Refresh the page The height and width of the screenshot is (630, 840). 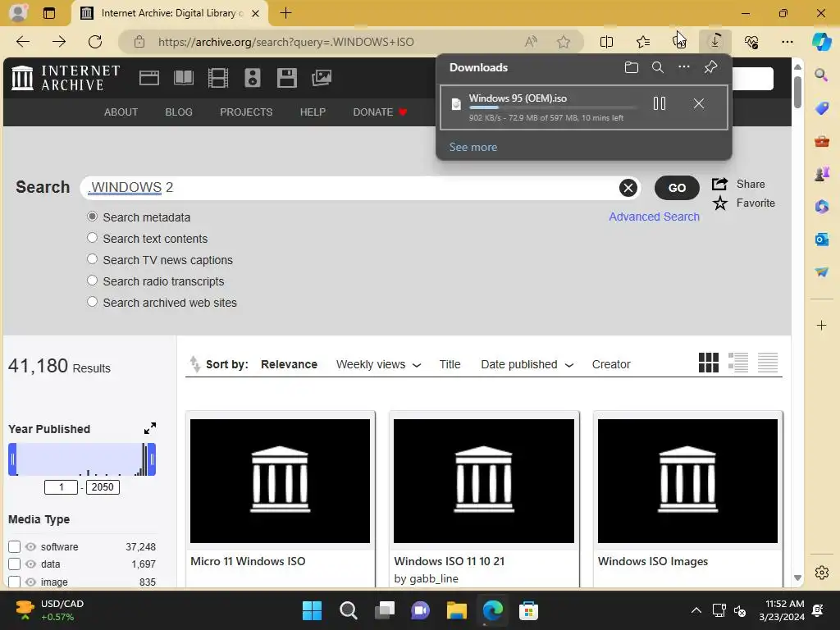click(95, 42)
